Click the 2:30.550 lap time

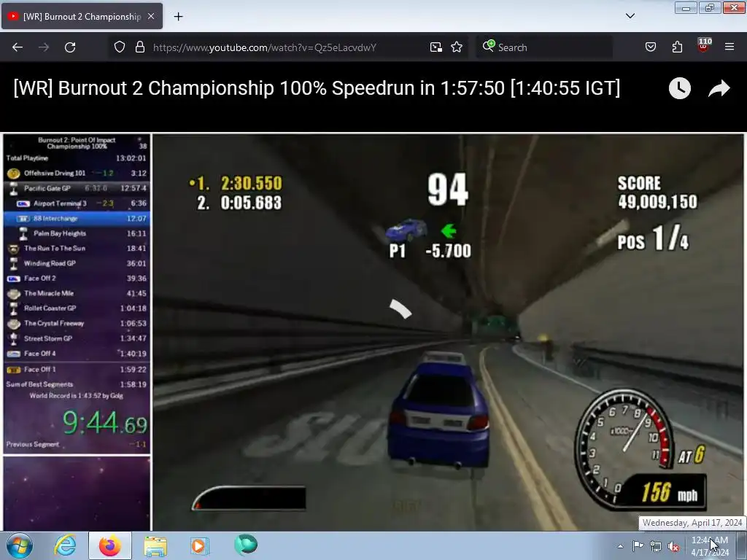point(251,183)
